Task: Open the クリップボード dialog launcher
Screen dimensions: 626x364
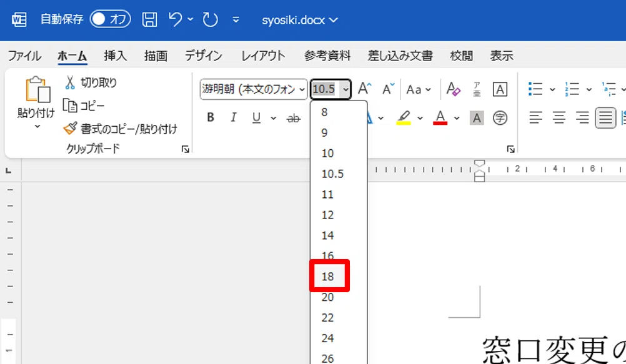Action: pyautogui.click(x=186, y=149)
